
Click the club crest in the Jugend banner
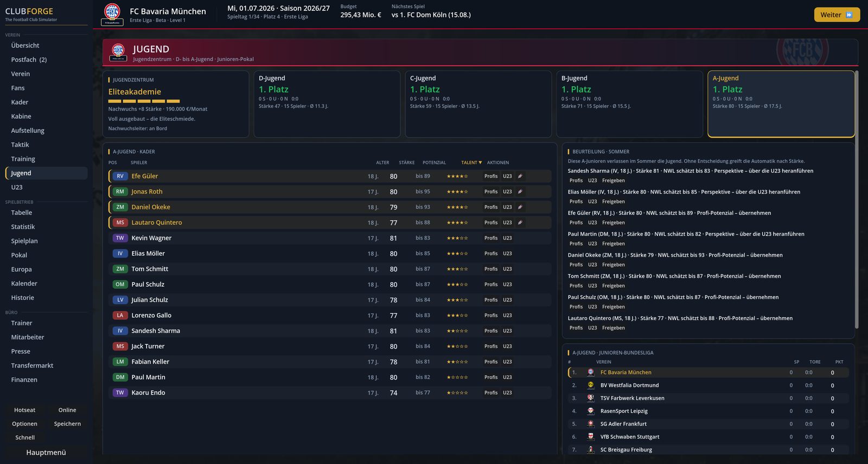118,51
